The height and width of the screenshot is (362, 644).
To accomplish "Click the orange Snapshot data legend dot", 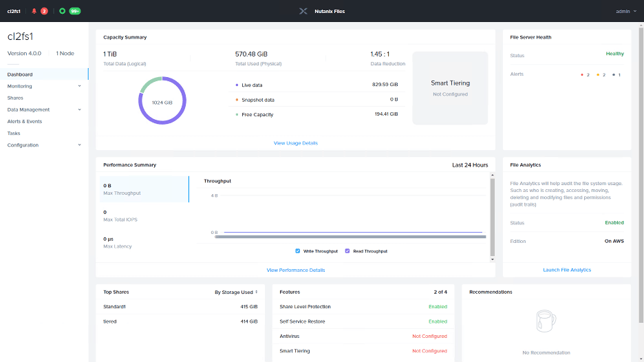I will click(237, 100).
